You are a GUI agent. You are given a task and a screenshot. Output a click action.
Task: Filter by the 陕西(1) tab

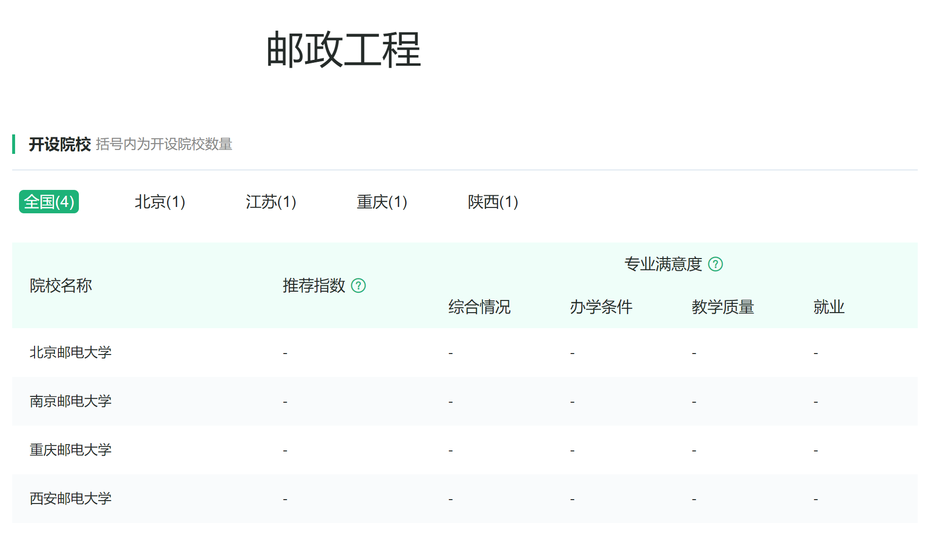pos(493,202)
